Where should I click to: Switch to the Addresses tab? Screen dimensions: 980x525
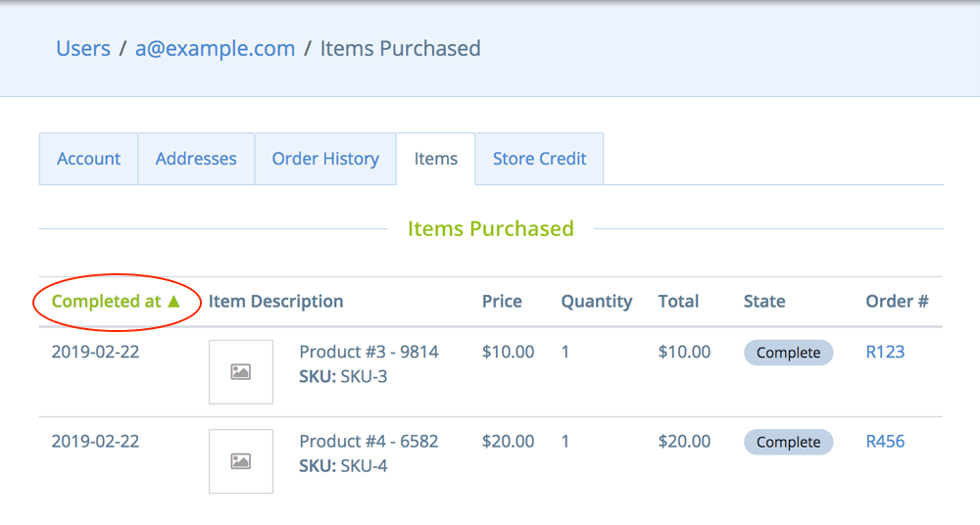tap(196, 159)
